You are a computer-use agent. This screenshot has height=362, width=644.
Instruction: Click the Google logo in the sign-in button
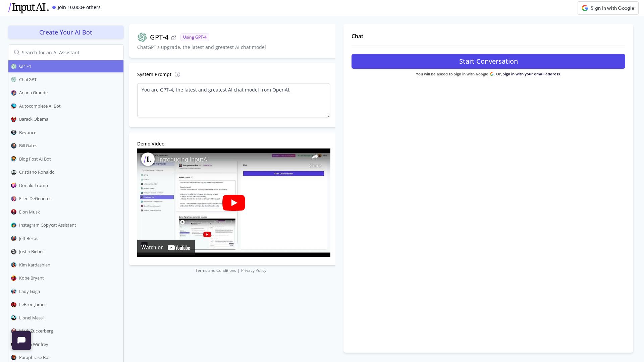point(585,8)
